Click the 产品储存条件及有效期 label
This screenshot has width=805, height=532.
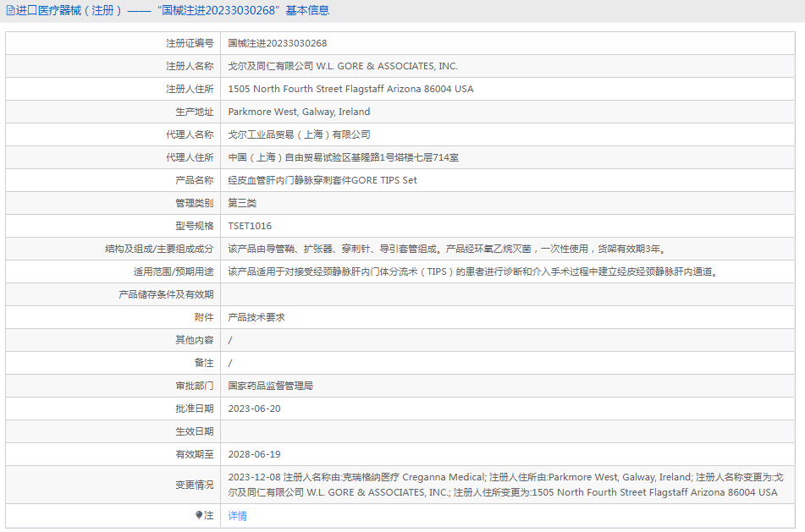(166, 294)
